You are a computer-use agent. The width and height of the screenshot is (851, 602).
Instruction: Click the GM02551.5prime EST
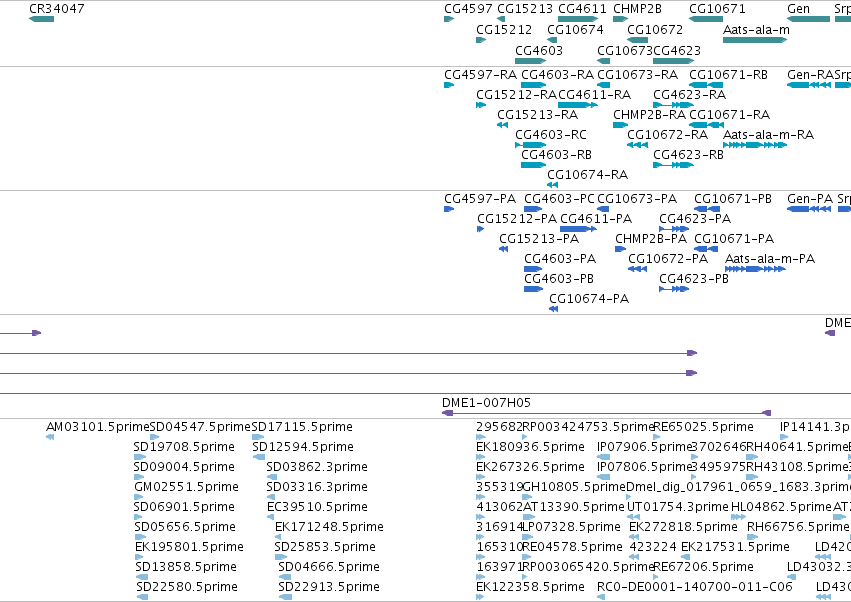click(139, 497)
